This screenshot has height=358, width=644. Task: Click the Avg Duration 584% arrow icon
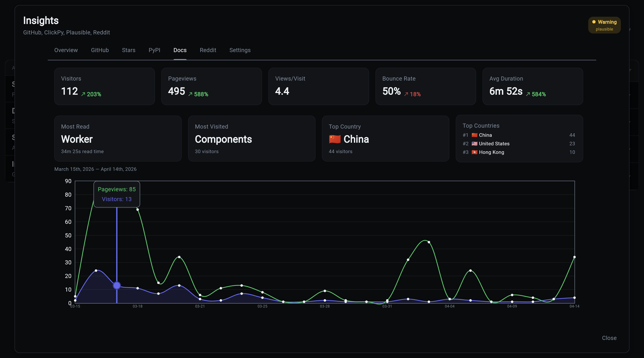528,94
